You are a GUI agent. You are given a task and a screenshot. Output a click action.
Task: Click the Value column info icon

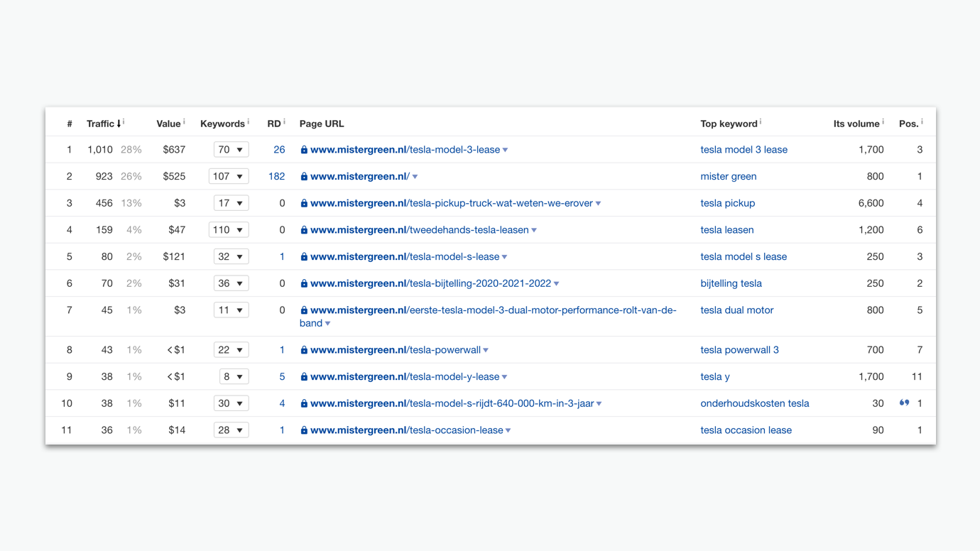pyautogui.click(x=184, y=121)
